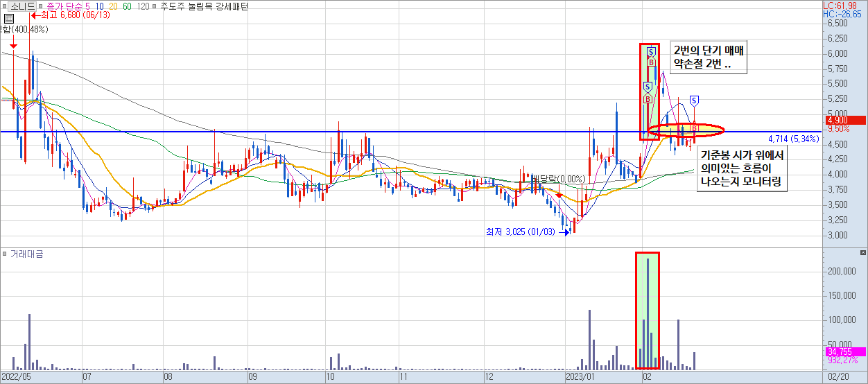Image resolution: width=868 pixels, height=384 pixels.
Task: Click the 2022/05 date axis label
Action: (x=17, y=378)
